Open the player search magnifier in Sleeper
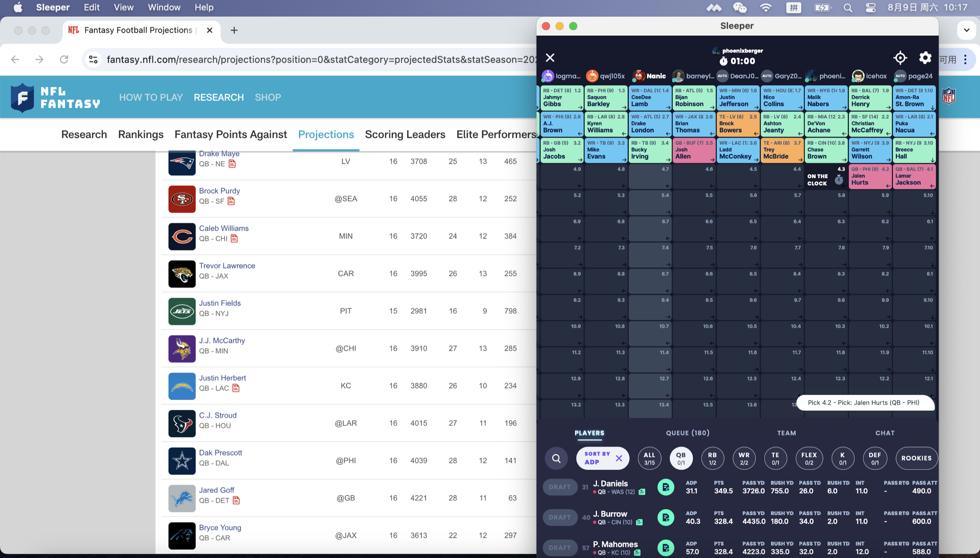 click(x=556, y=458)
